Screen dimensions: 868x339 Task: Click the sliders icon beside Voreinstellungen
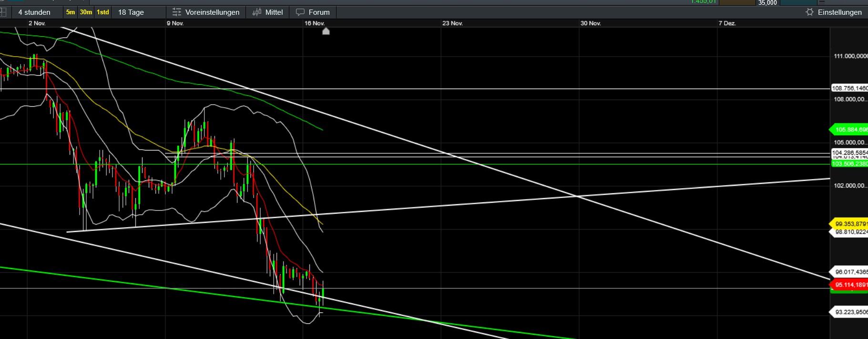point(177,12)
